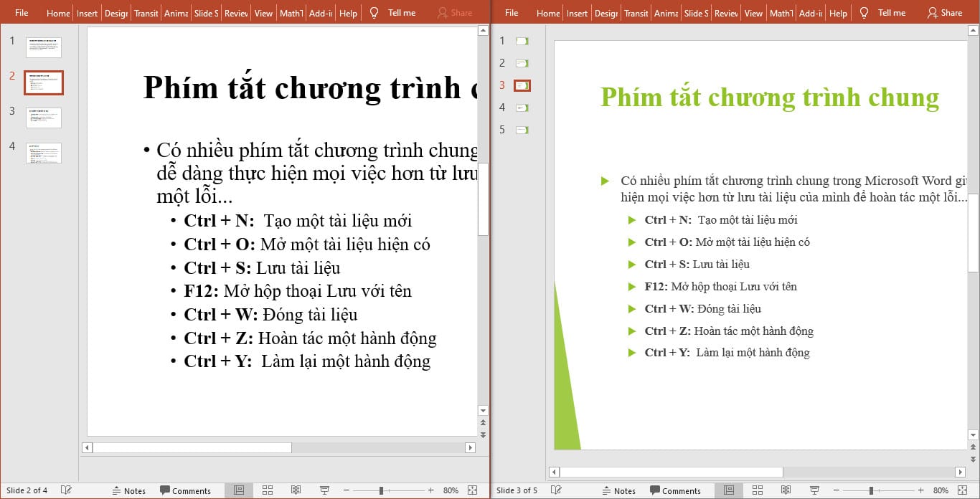Open Slide Sorter view in right PowerPoint
980x499 pixels.
tap(758, 490)
